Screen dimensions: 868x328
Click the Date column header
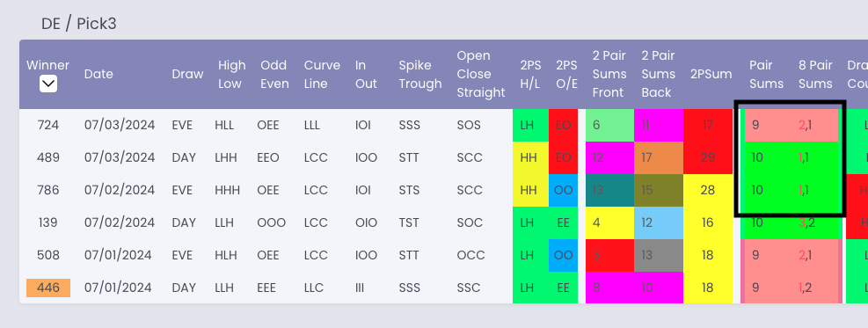coord(98,74)
